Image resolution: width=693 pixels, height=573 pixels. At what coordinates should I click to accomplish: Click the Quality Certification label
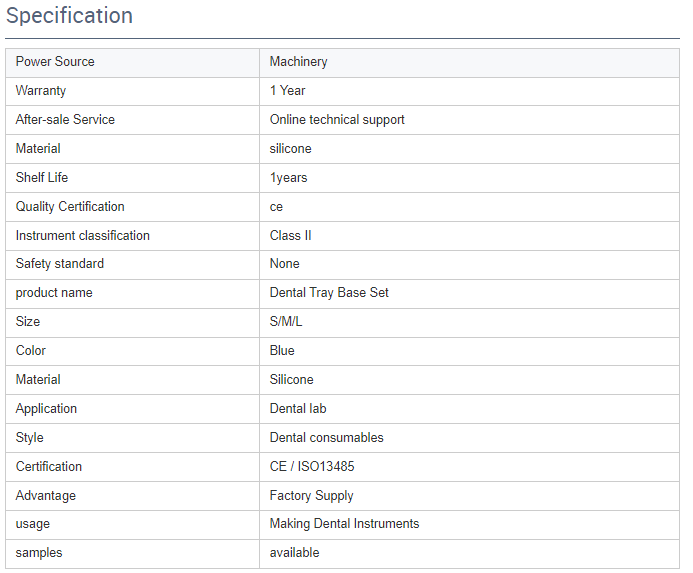70,206
